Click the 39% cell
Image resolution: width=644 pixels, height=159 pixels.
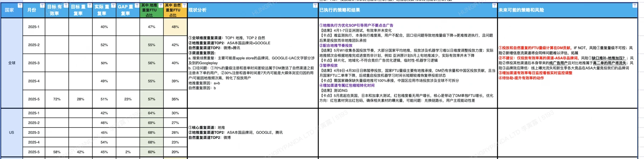click(x=175, y=81)
